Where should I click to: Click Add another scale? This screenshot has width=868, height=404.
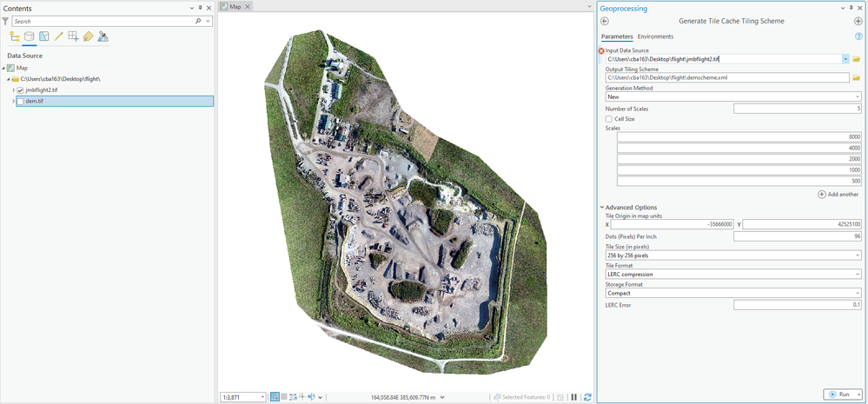pyautogui.click(x=838, y=195)
